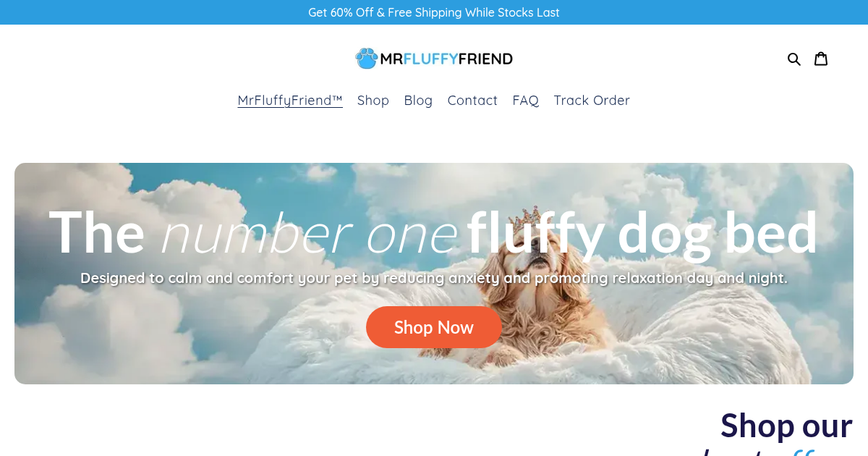Click the 'Designed to calm and comfort' subtitle
Viewport: 868px width, 456px height.
434,278
